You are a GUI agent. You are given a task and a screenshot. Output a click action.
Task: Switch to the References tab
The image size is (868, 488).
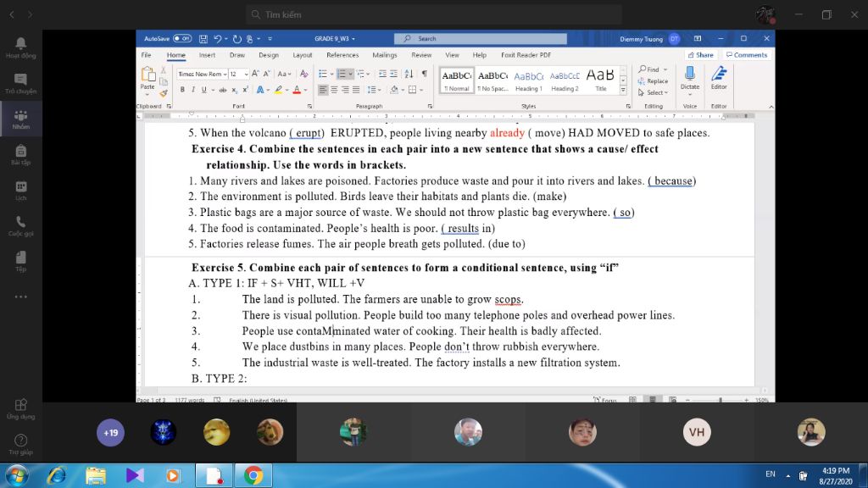(342, 55)
